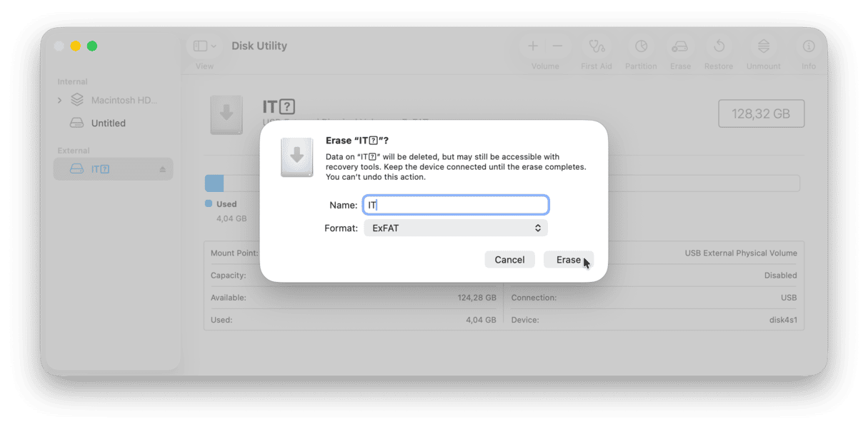Eject the IT external drive
The height and width of the screenshot is (429, 868).
162,168
